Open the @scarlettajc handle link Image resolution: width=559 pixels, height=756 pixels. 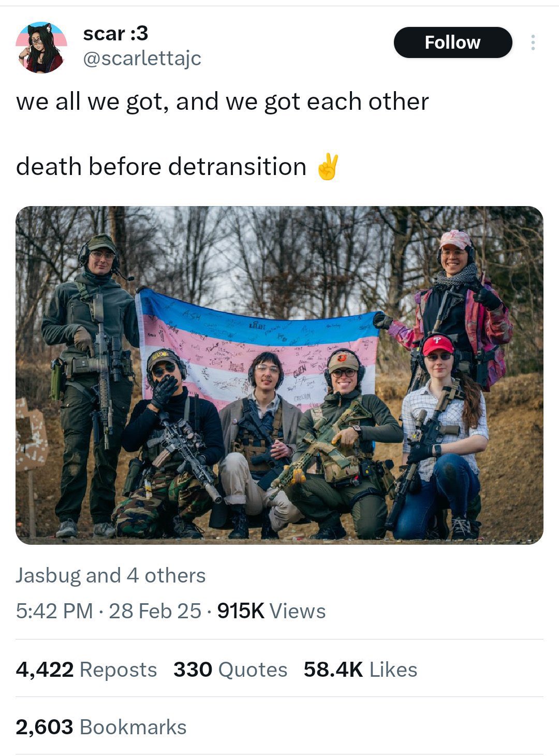142,59
